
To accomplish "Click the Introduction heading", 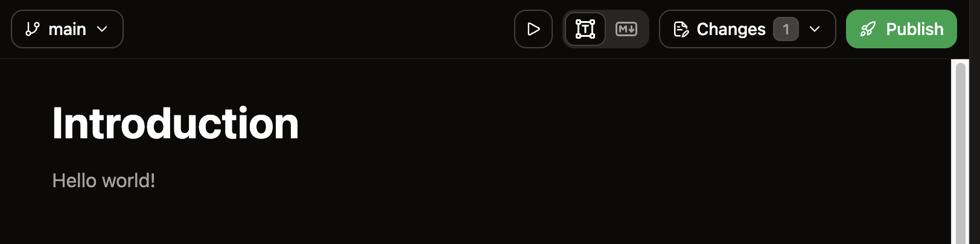I will [x=176, y=124].
